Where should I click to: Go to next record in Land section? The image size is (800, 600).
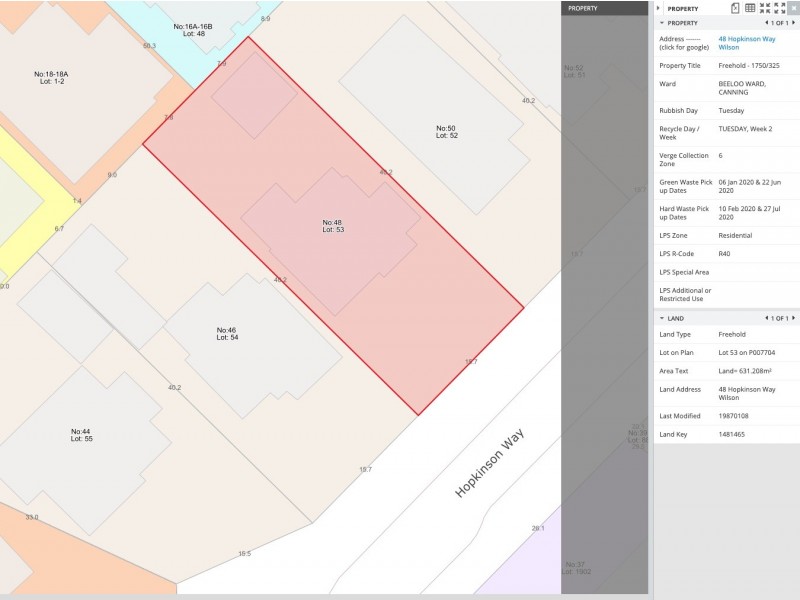pyautogui.click(x=794, y=318)
